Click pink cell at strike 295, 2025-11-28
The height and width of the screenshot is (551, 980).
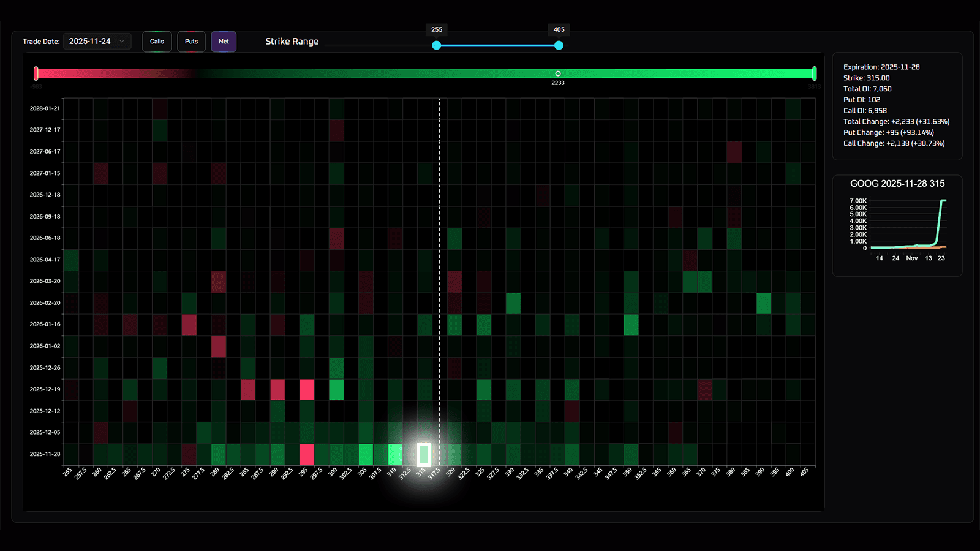pos(307,454)
